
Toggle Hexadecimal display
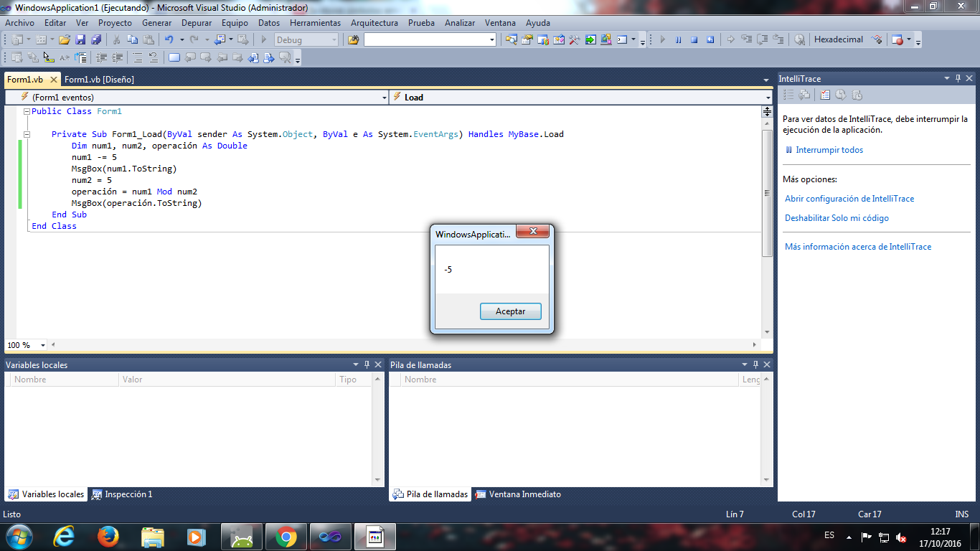(x=839, y=39)
